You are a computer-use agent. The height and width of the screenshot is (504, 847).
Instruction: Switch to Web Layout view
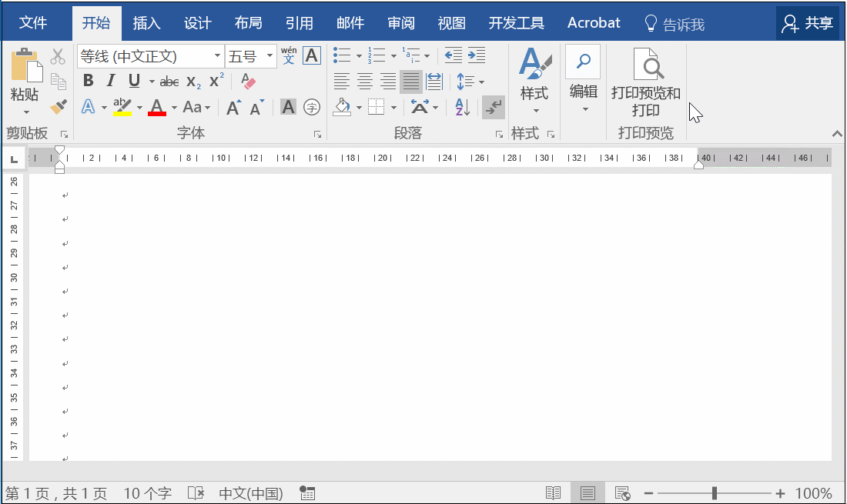622,492
